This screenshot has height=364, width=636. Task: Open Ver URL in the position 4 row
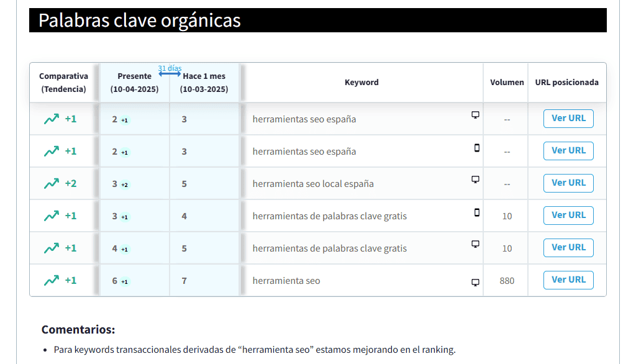point(568,248)
